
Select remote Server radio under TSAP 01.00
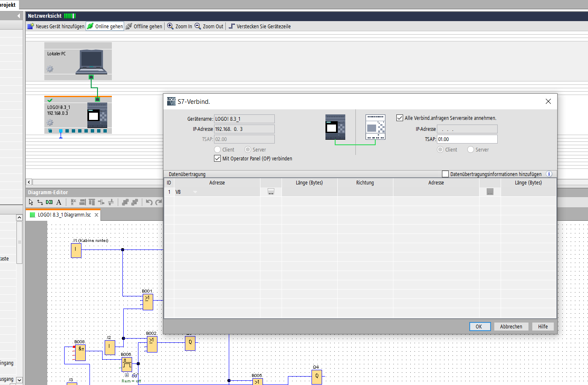coord(471,149)
